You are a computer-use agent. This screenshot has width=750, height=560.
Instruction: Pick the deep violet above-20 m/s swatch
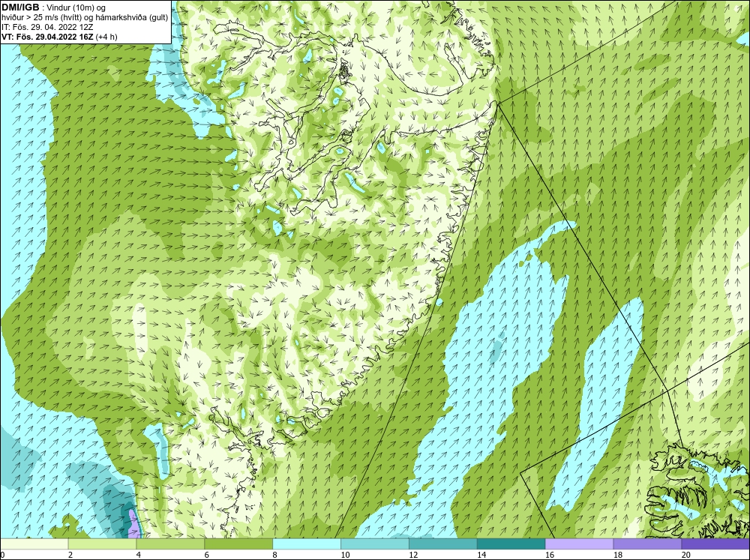point(715,544)
